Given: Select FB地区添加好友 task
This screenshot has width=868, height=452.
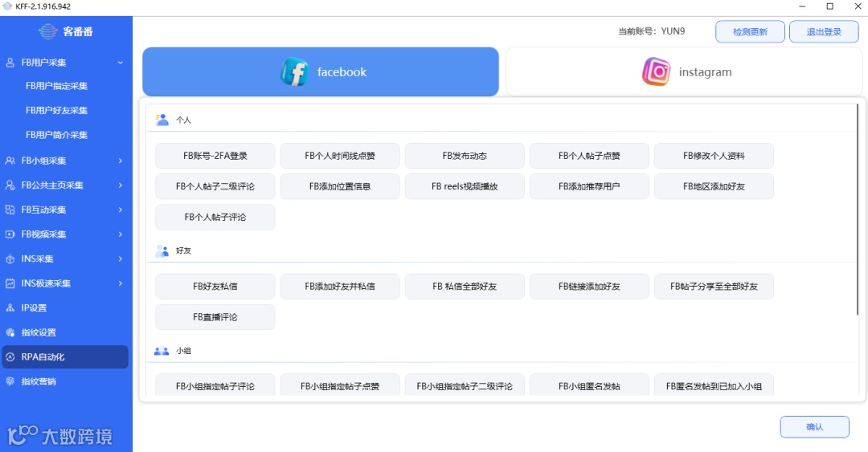Looking at the screenshot, I should click(x=714, y=186).
